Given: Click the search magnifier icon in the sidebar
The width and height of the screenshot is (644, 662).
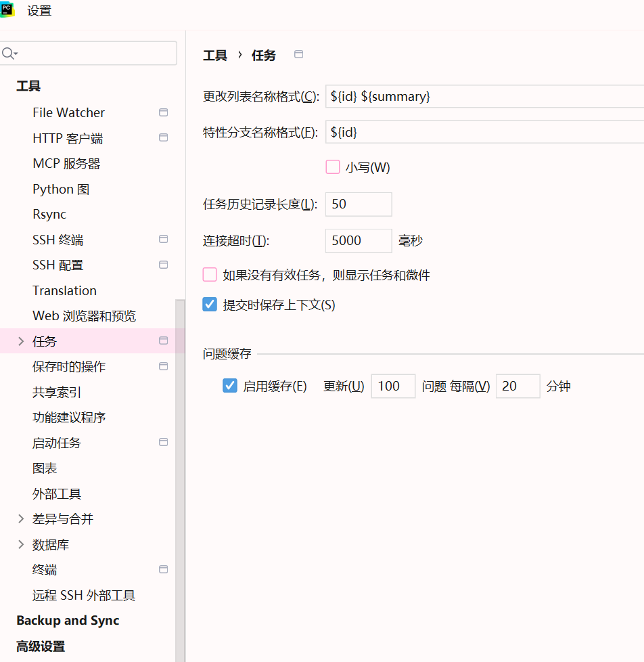Looking at the screenshot, I should tap(9, 53).
